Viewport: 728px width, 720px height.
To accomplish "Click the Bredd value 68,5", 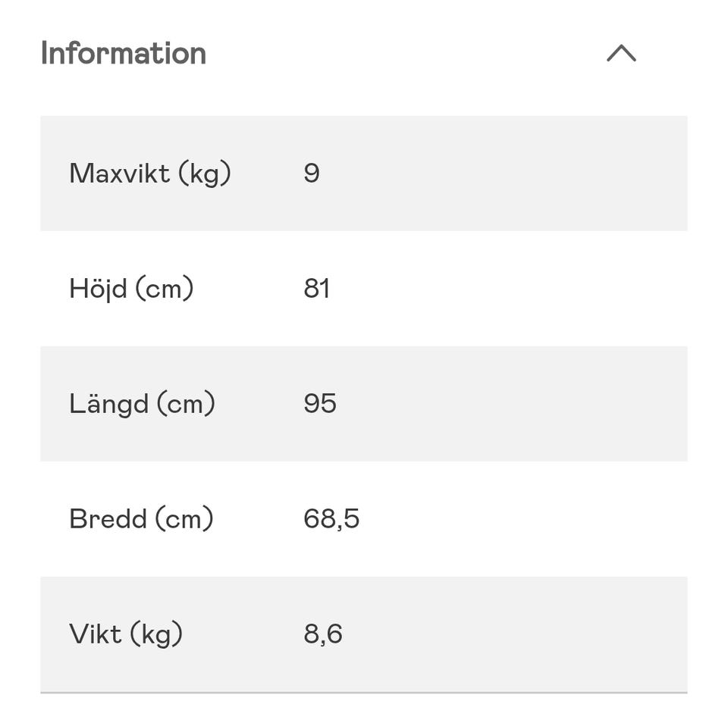I will tap(331, 519).
